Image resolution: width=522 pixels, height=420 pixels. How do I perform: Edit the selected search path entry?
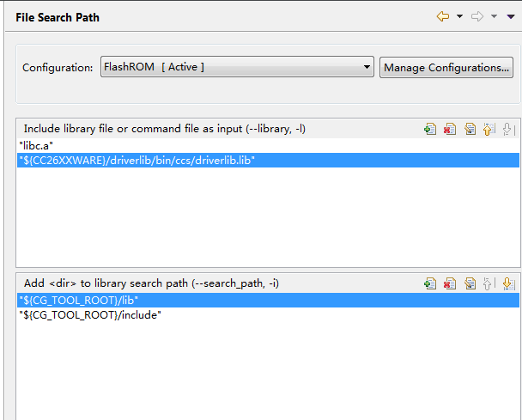pyautogui.click(x=470, y=283)
